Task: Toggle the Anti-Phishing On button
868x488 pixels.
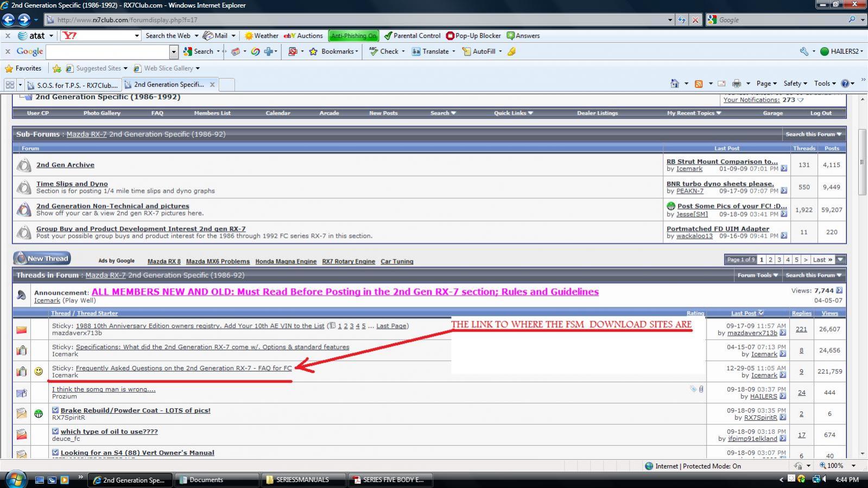Action: tap(353, 36)
